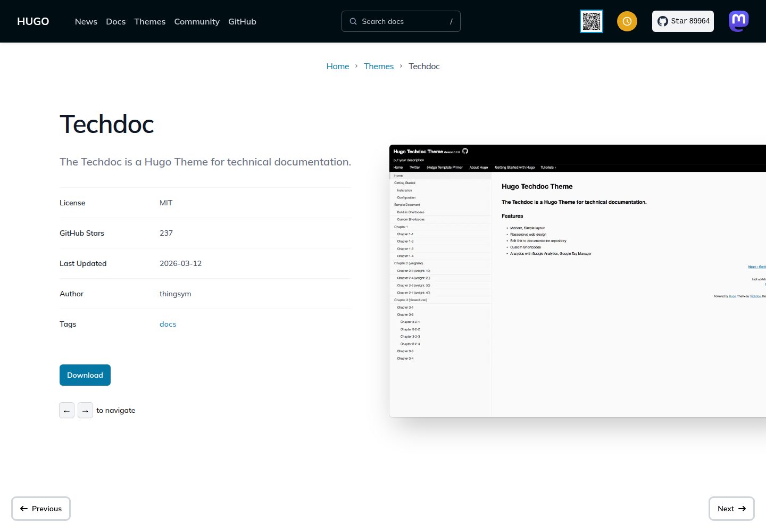Click the theme description sentence under the heading

click(x=205, y=162)
